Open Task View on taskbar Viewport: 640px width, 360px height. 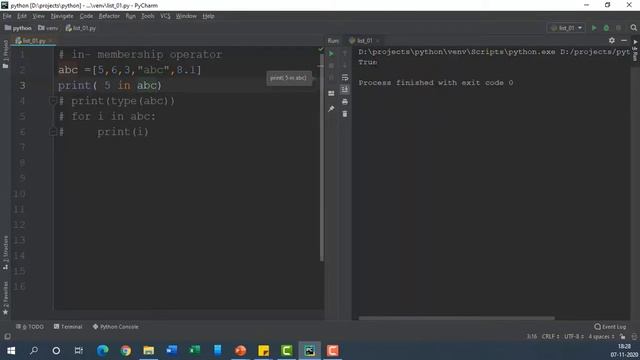coord(79,351)
